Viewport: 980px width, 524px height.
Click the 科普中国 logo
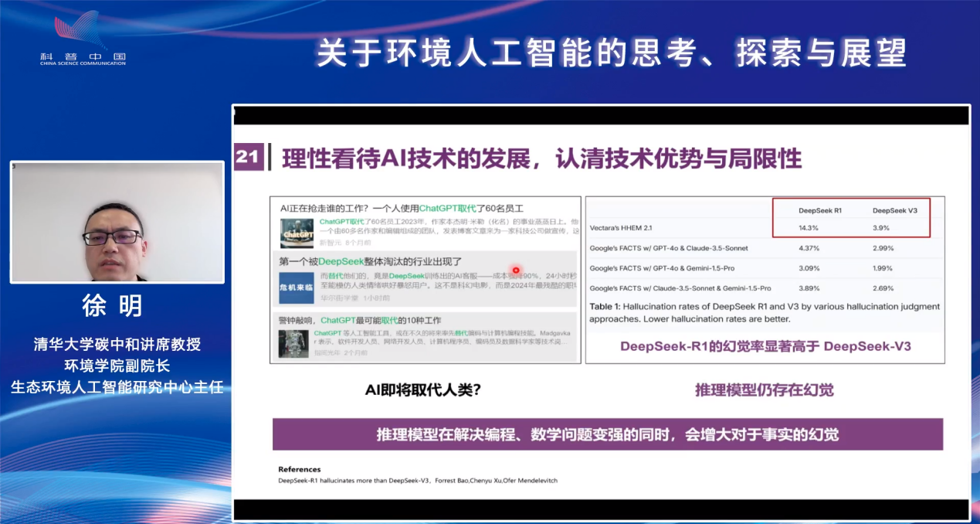pyautogui.click(x=83, y=38)
